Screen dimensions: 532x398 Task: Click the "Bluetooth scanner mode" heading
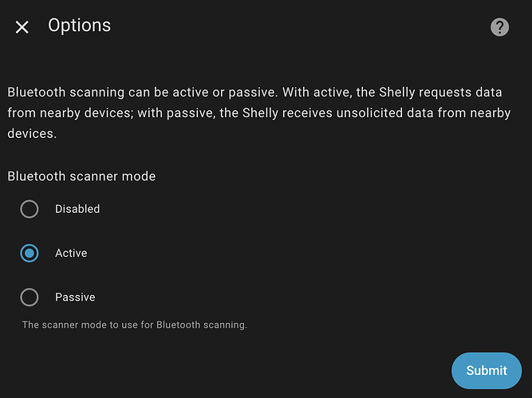(81, 175)
